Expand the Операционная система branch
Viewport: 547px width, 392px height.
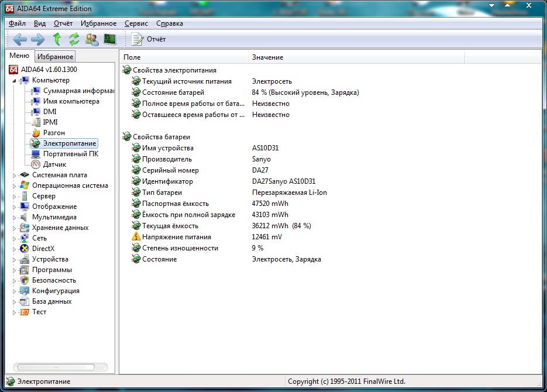point(14,186)
